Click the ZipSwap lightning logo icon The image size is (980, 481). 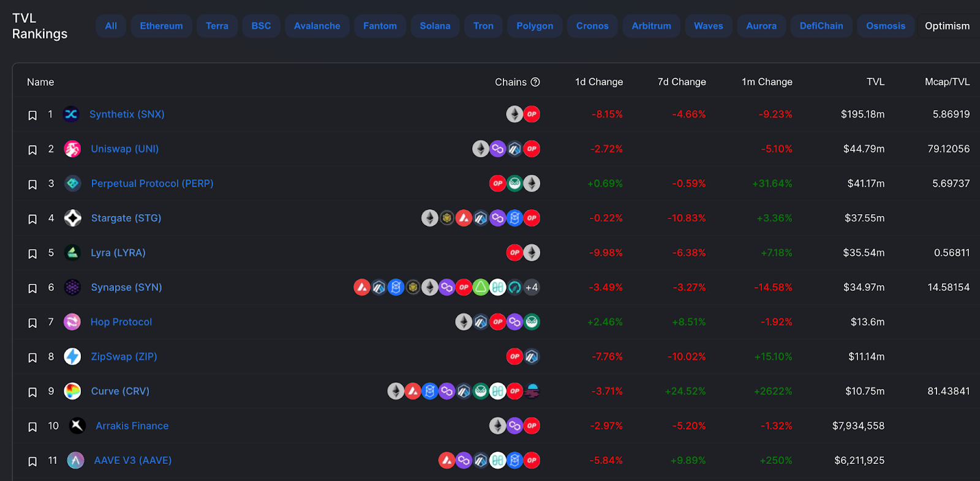[x=72, y=356]
